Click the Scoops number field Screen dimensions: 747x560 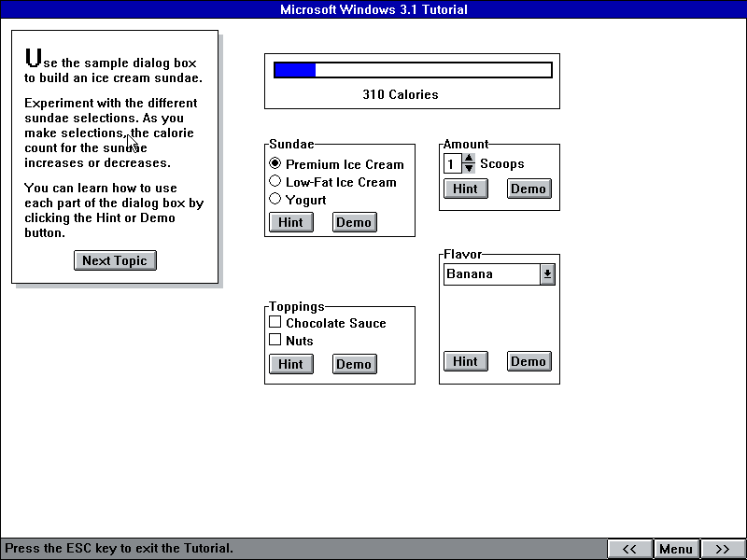[453, 164]
